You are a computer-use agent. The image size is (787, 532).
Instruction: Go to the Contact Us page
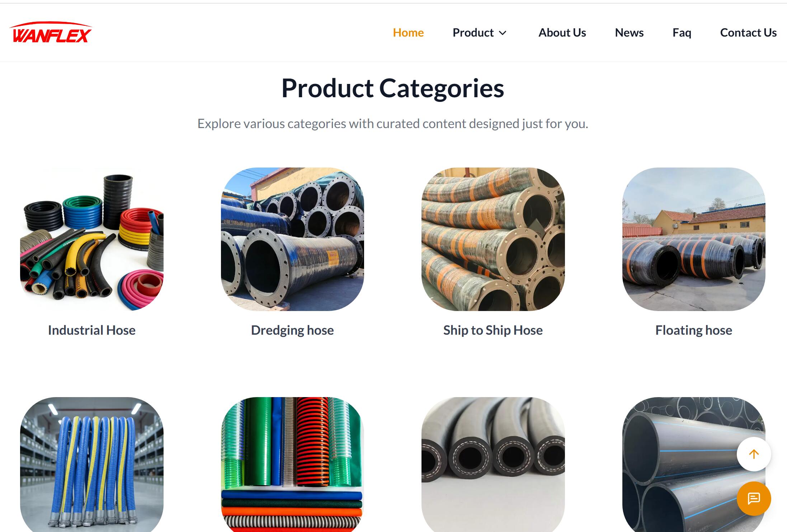[748, 33]
